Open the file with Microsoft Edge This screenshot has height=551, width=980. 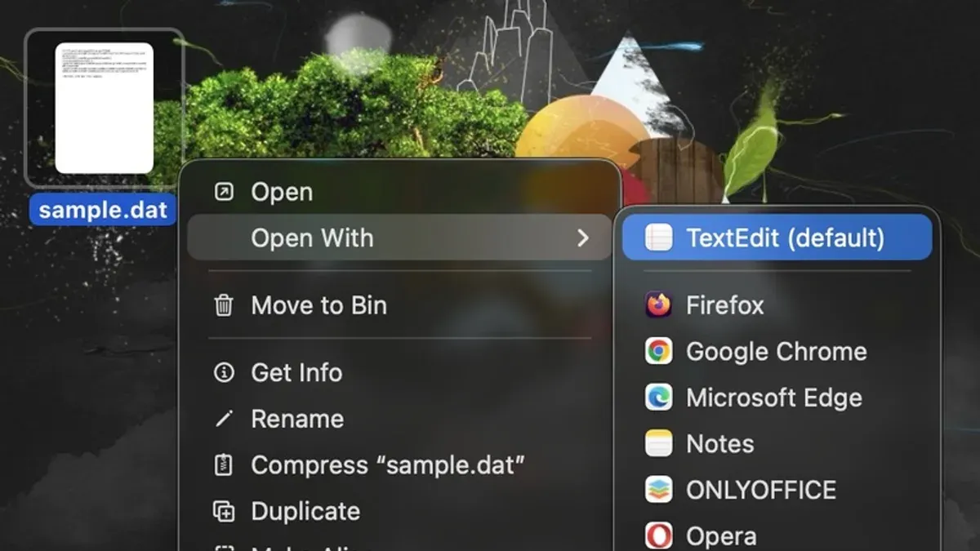(x=777, y=398)
